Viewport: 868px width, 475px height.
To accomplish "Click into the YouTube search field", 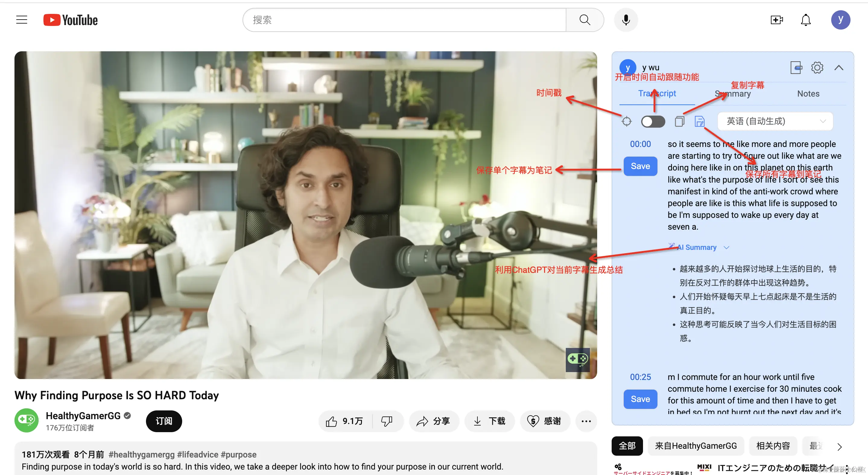I will tap(404, 20).
